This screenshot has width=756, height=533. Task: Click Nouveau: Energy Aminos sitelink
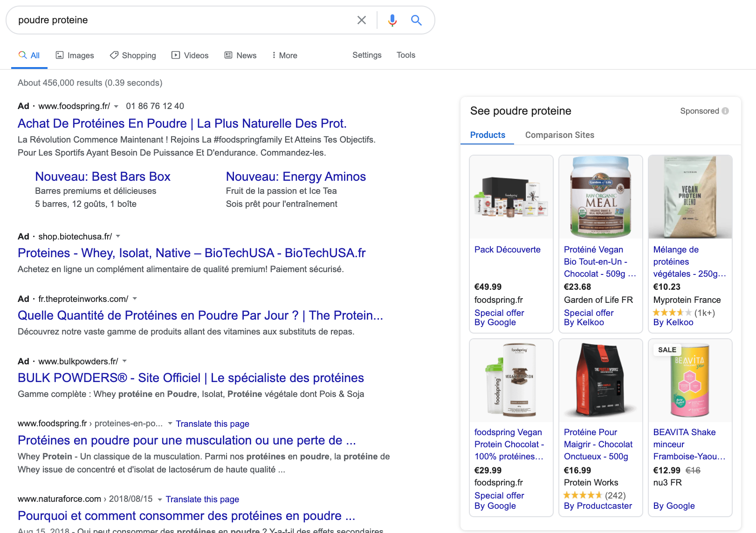(x=296, y=177)
